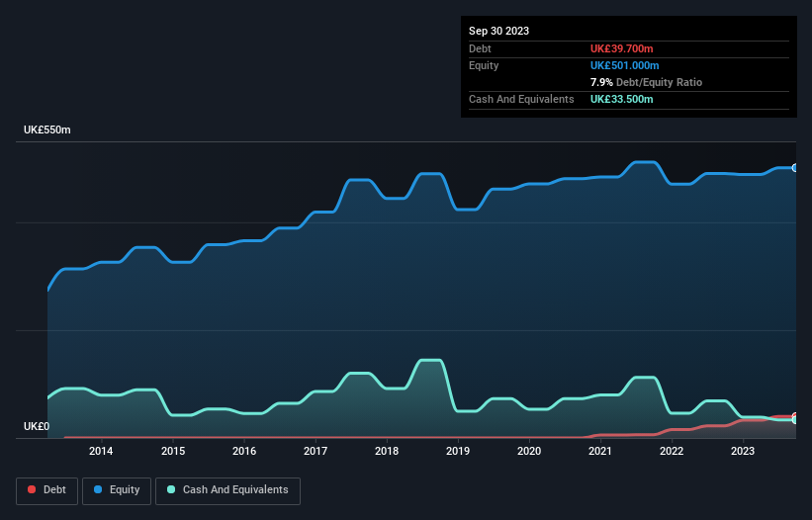Toggle the Debt series in legend
Image resolution: width=812 pixels, height=520 pixels.
(x=46, y=490)
